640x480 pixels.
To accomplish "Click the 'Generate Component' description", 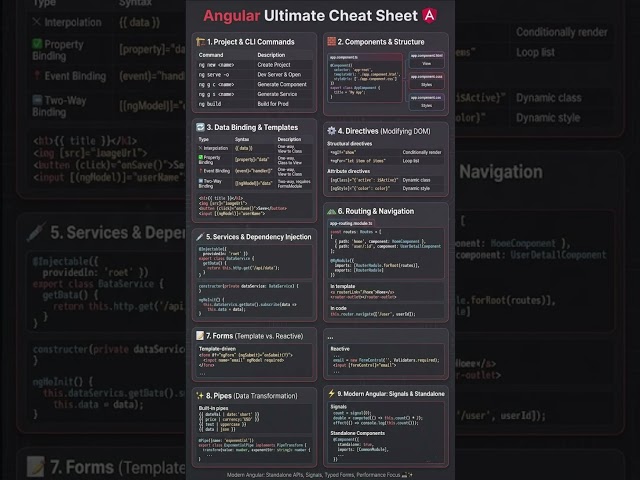I will pos(282,84).
